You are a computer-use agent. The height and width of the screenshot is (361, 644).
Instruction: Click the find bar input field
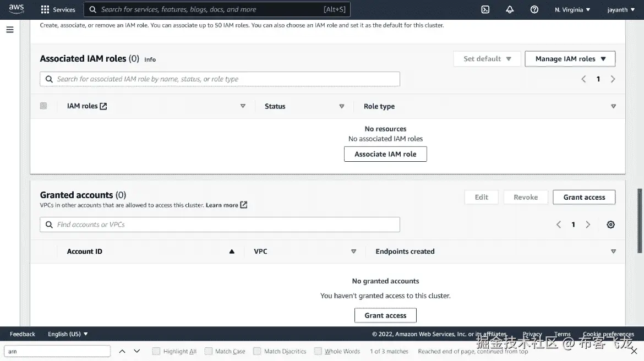[x=57, y=351]
